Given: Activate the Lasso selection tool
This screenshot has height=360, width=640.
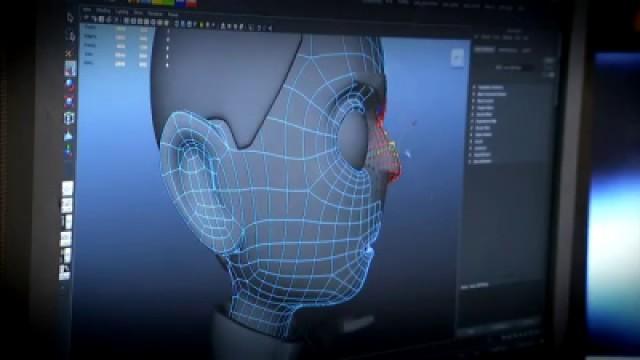Looking at the screenshot, I should (x=71, y=37).
